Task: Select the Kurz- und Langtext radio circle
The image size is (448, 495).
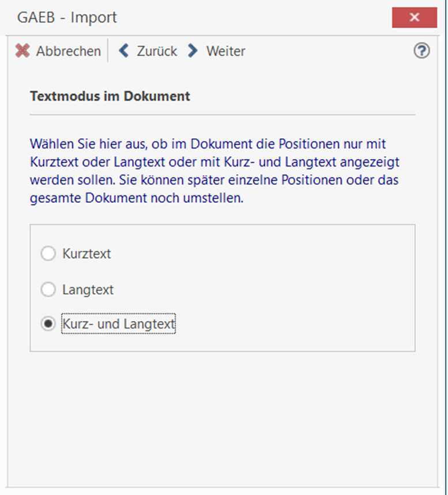Action: (x=48, y=324)
